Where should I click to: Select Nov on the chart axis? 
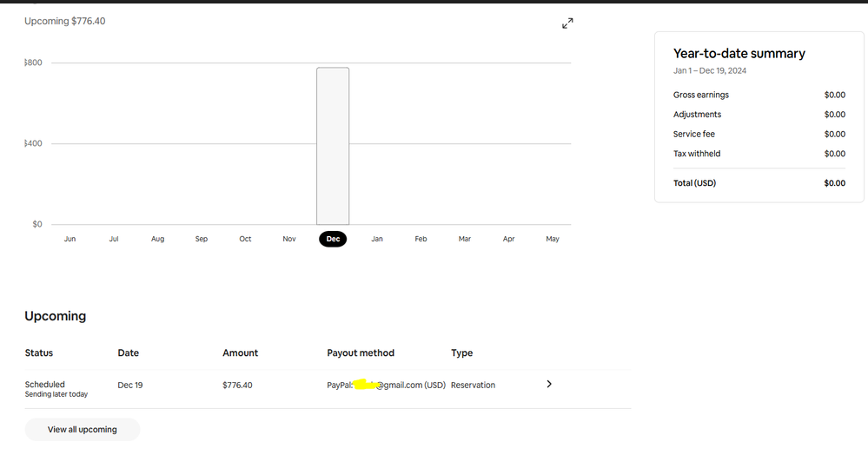(289, 239)
